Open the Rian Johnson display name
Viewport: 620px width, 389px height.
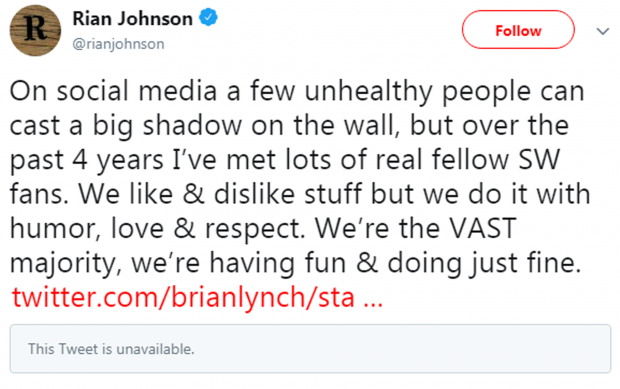tap(132, 19)
